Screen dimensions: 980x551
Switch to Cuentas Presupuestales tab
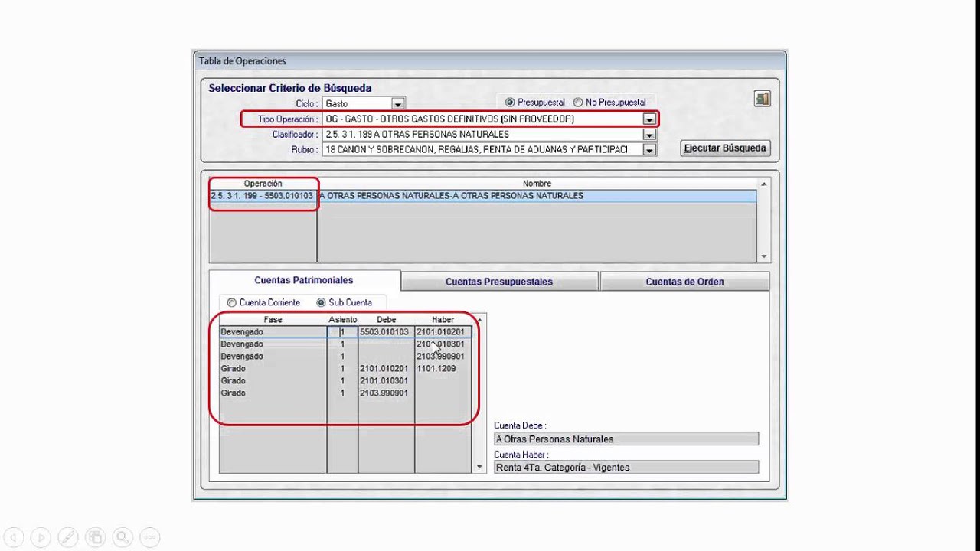point(499,282)
